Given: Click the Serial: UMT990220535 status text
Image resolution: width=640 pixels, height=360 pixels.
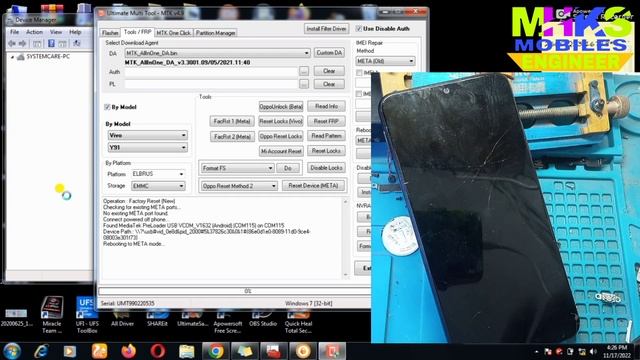Looking at the screenshot, I should click(x=127, y=303).
